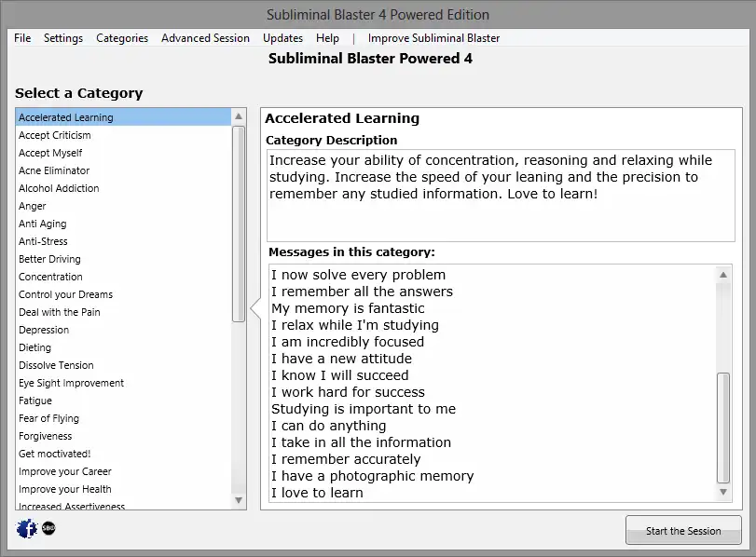756x557 pixels.
Task: Select the Anger category
Action: 123,206
